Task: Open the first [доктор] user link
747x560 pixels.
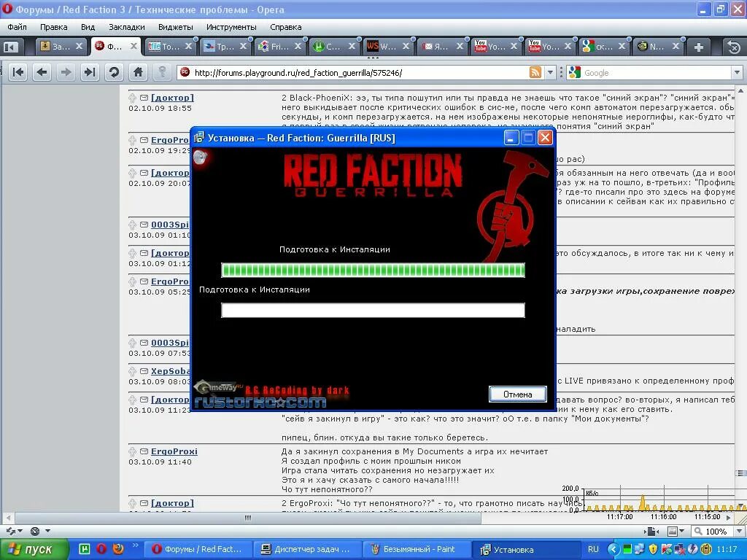Action: click(172, 98)
